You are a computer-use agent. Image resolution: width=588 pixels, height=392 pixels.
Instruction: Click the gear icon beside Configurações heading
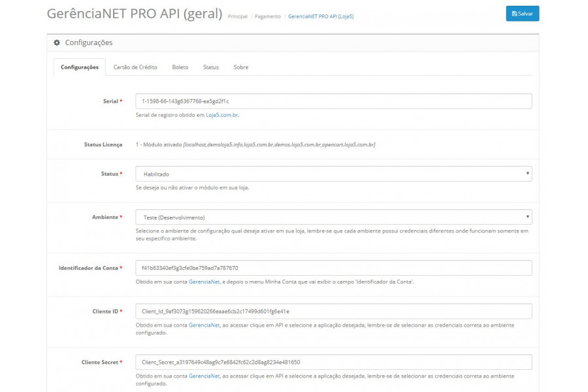(57, 42)
